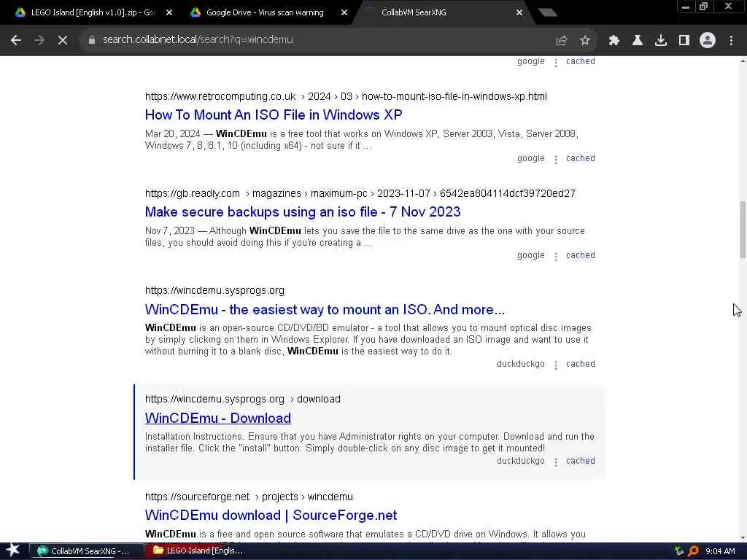Open cached link at top of page

580,61
